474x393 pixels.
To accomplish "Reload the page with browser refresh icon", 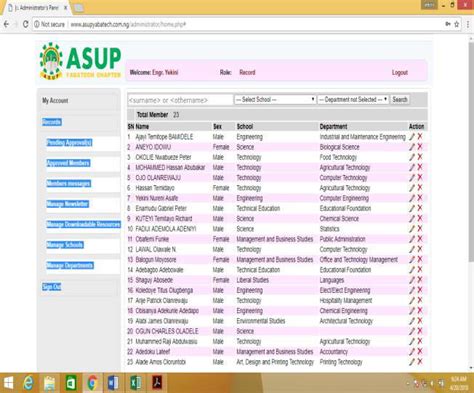I will 25,24.
